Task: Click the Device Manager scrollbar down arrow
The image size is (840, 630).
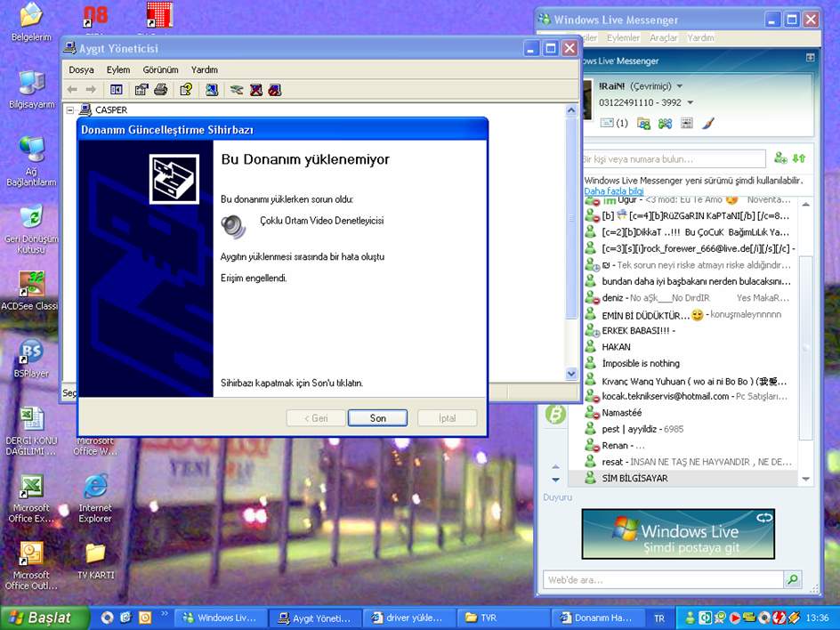Action: 571,374
